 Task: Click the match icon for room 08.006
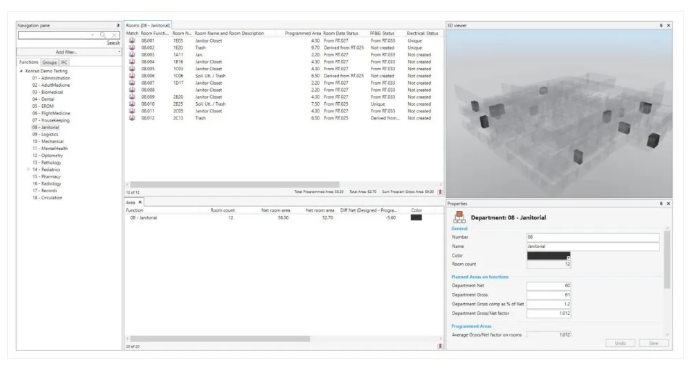(132, 76)
